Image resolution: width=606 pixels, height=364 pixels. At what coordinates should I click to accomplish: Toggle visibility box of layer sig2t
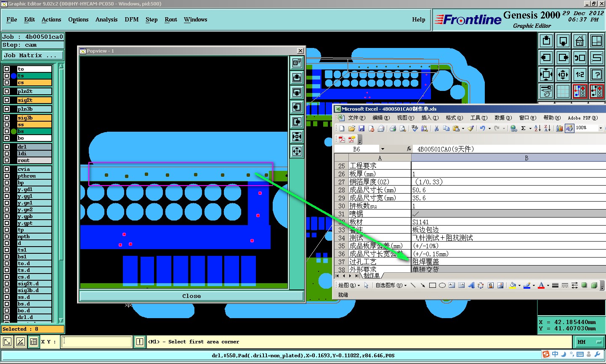[7, 100]
